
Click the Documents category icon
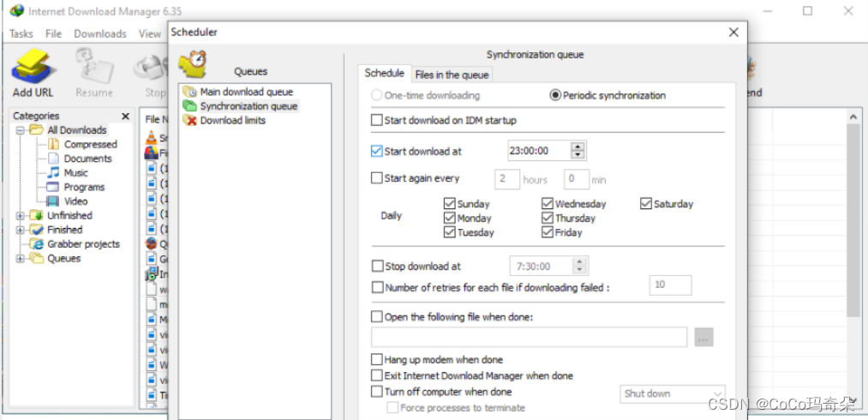coord(53,159)
